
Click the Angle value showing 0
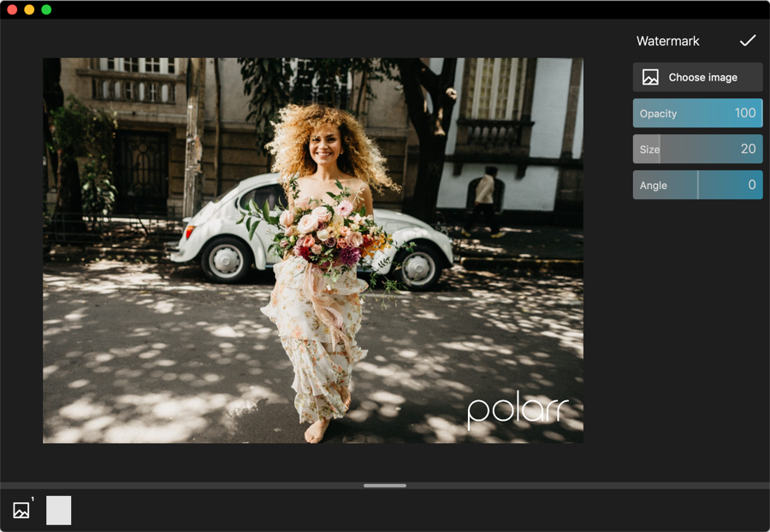[751, 185]
